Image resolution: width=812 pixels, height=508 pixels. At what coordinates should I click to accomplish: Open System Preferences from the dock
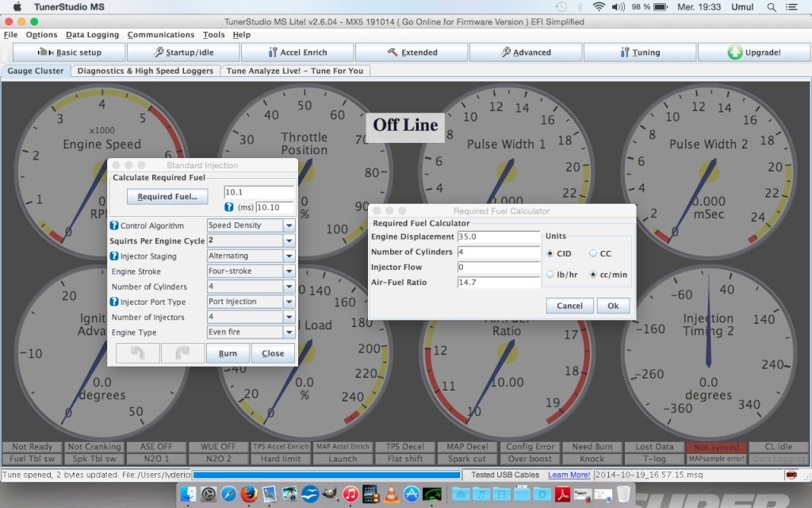click(209, 494)
